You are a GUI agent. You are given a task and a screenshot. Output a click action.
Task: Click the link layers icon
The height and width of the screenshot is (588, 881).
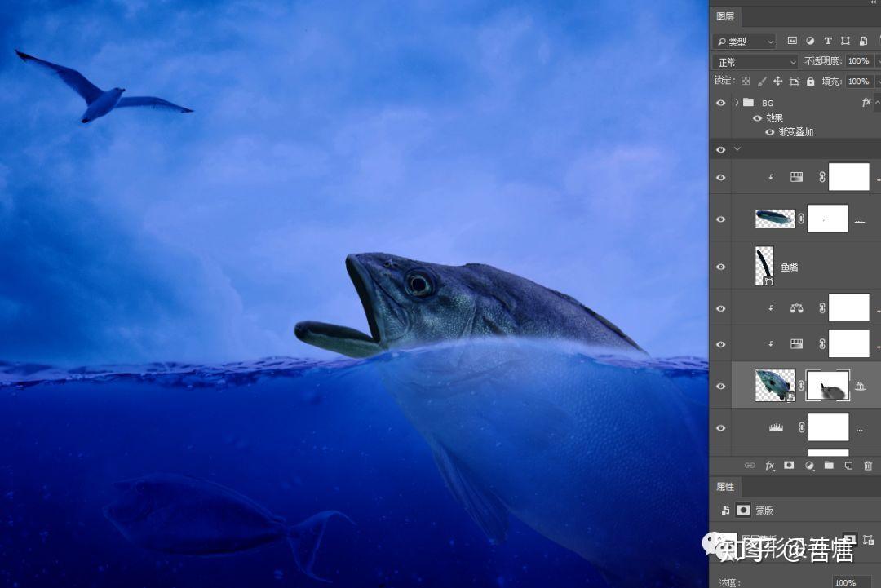pyautogui.click(x=750, y=465)
